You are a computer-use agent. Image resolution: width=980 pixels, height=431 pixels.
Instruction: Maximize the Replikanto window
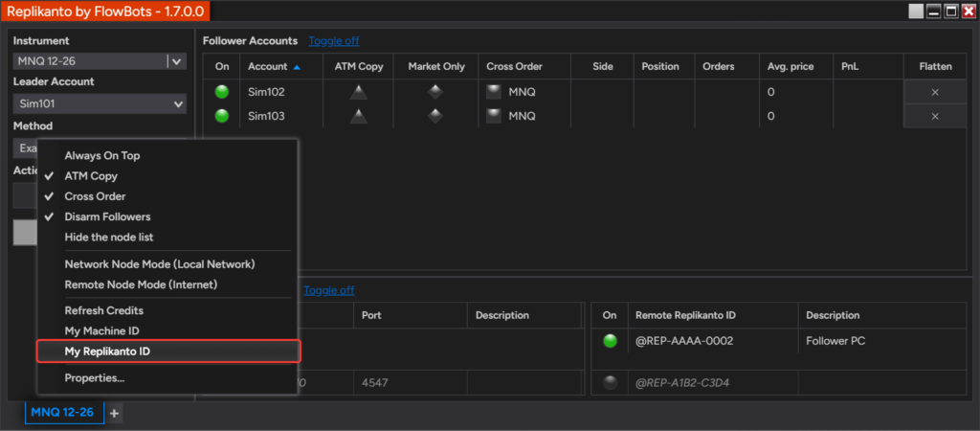click(x=951, y=11)
